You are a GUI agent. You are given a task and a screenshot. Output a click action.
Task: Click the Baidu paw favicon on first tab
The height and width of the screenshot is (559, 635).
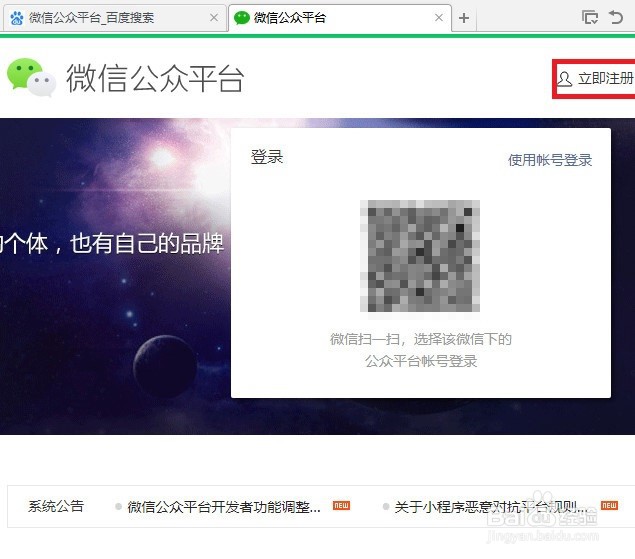(17, 18)
